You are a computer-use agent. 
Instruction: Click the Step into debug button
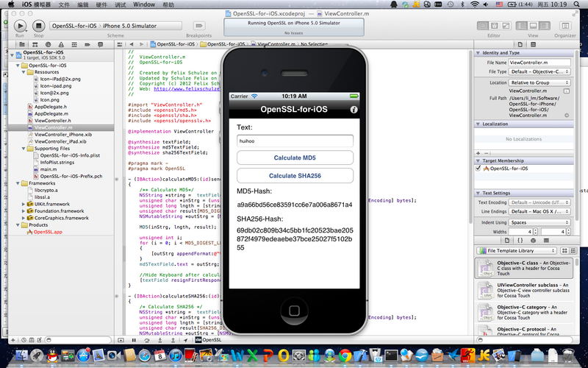coord(159,340)
